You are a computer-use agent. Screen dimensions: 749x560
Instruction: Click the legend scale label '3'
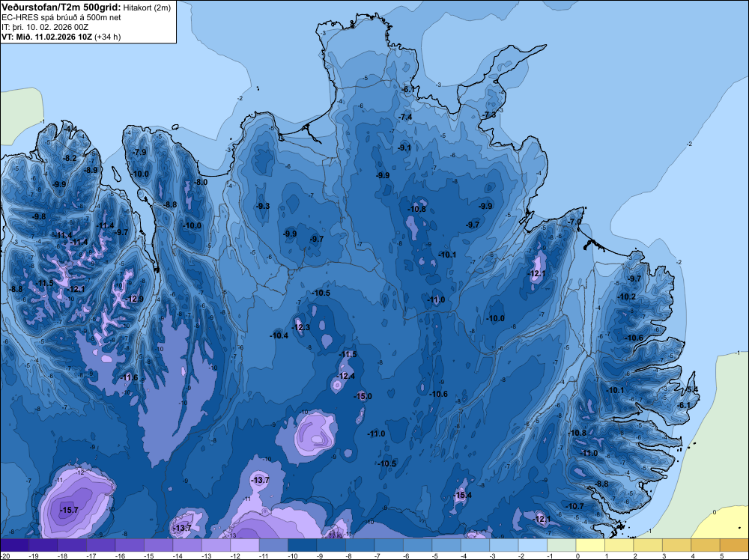click(x=664, y=556)
